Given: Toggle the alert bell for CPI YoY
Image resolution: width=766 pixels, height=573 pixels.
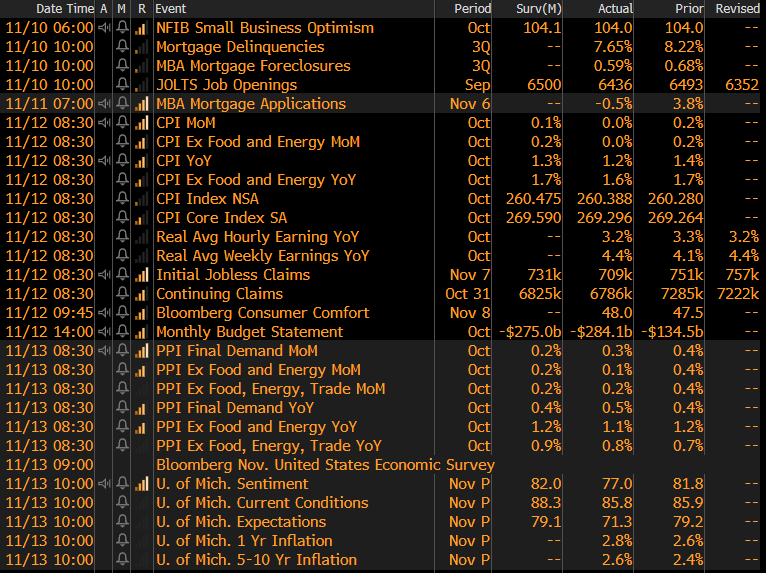Looking at the screenshot, I should [123, 161].
